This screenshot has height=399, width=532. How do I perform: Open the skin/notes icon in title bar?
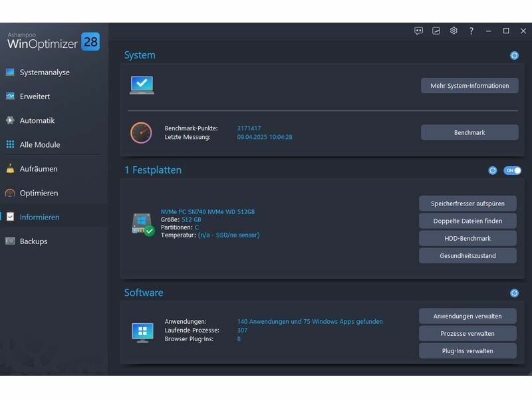(436, 31)
